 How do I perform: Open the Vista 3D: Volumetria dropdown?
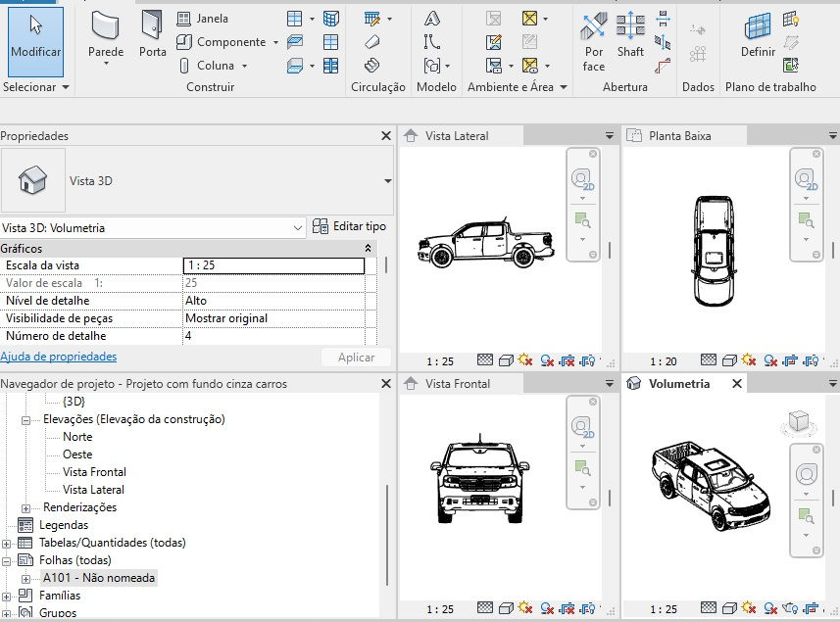point(153,228)
